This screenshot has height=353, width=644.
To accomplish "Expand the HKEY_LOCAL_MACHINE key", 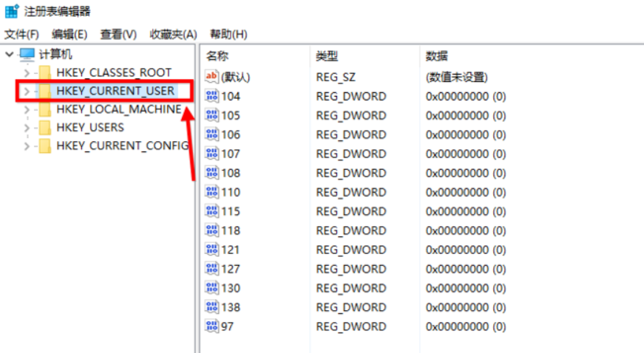I will [27, 109].
